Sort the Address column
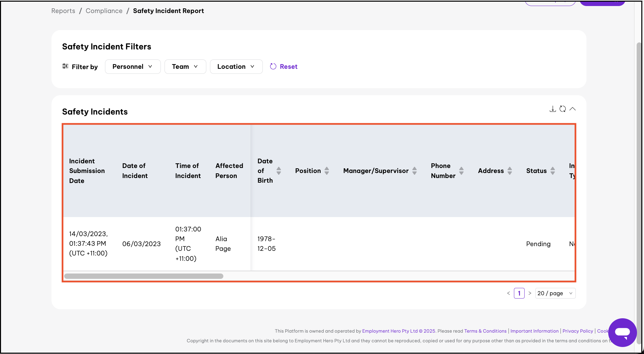 [x=510, y=171]
